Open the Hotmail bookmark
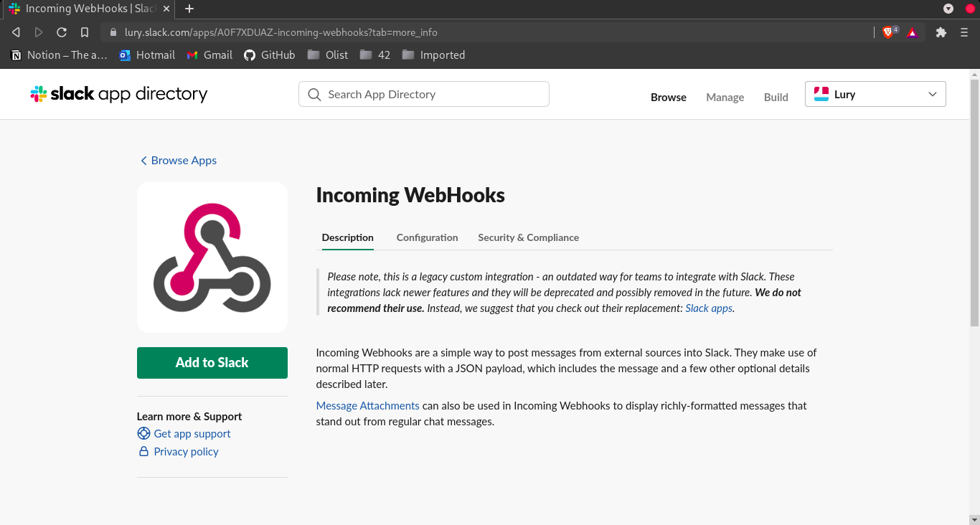This screenshot has width=980, height=525. tap(147, 55)
